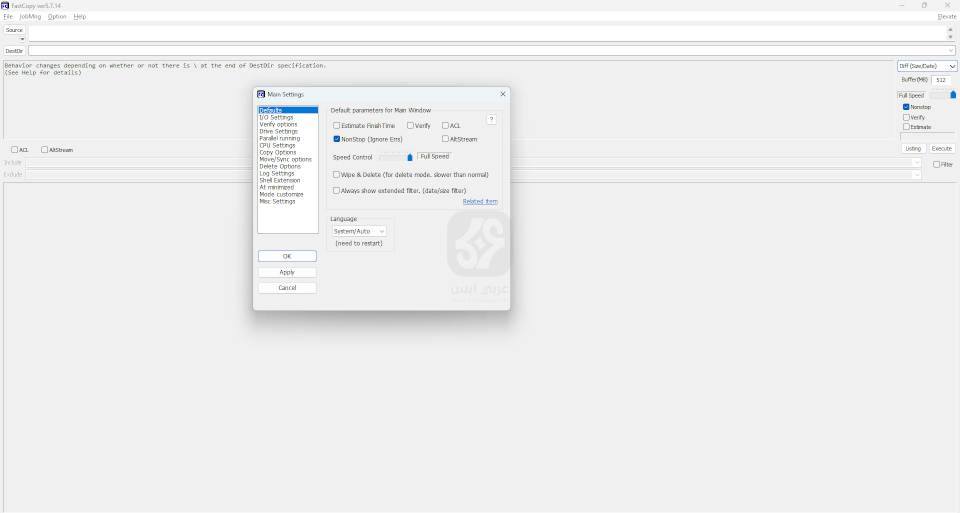This screenshot has height=513, width=960.
Task: Click the Buffer(MB) value field
Action: pyautogui.click(x=942, y=80)
